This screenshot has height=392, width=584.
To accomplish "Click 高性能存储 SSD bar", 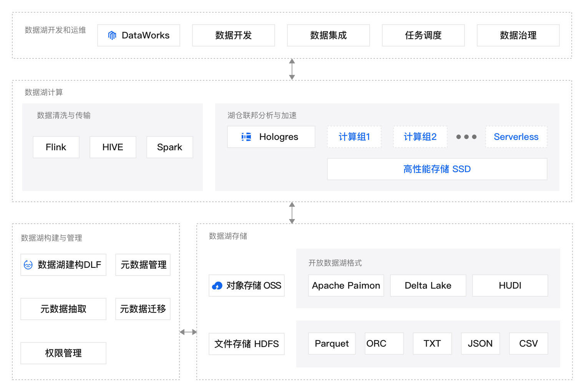I will (x=437, y=169).
